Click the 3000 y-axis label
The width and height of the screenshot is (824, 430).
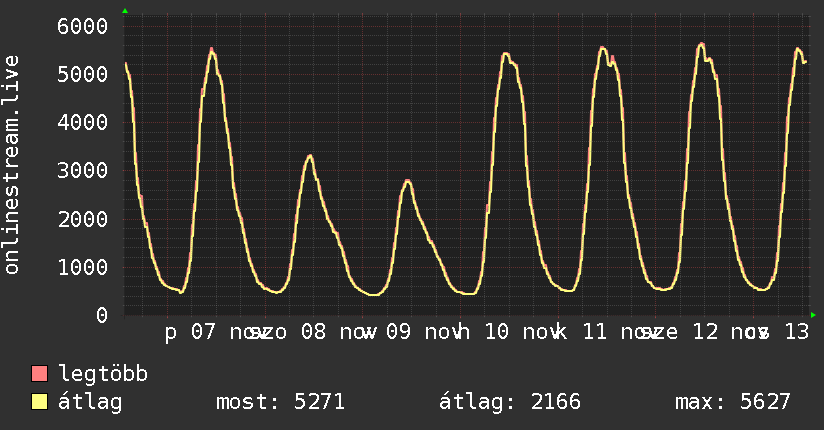83,170
